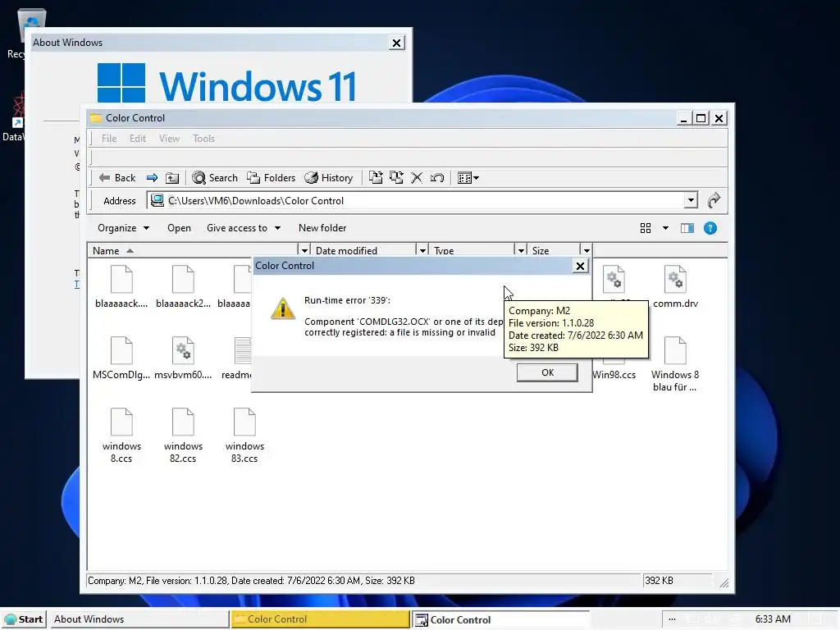Select the Windows 8 blau für ... file
Image resolution: width=840 pixels, height=630 pixels.
[x=675, y=364]
